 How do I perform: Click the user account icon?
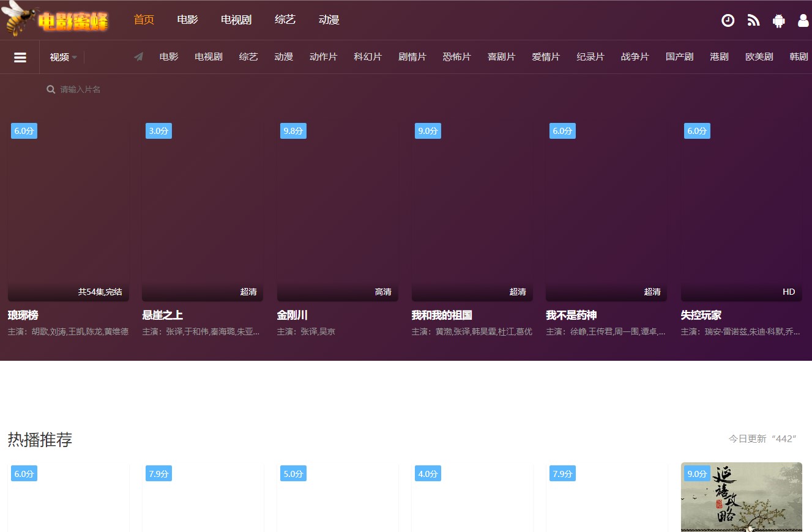(803, 20)
